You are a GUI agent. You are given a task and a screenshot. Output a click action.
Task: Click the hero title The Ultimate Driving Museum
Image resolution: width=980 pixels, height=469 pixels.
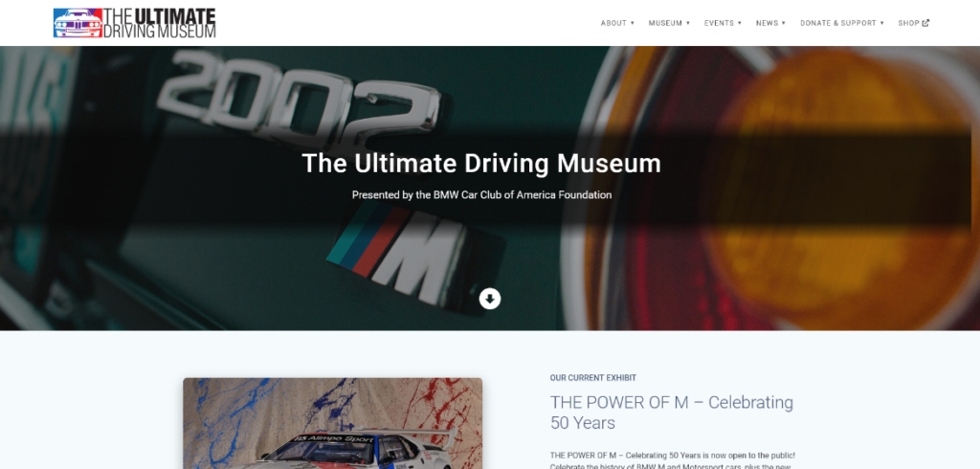pyautogui.click(x=481, y=164)
